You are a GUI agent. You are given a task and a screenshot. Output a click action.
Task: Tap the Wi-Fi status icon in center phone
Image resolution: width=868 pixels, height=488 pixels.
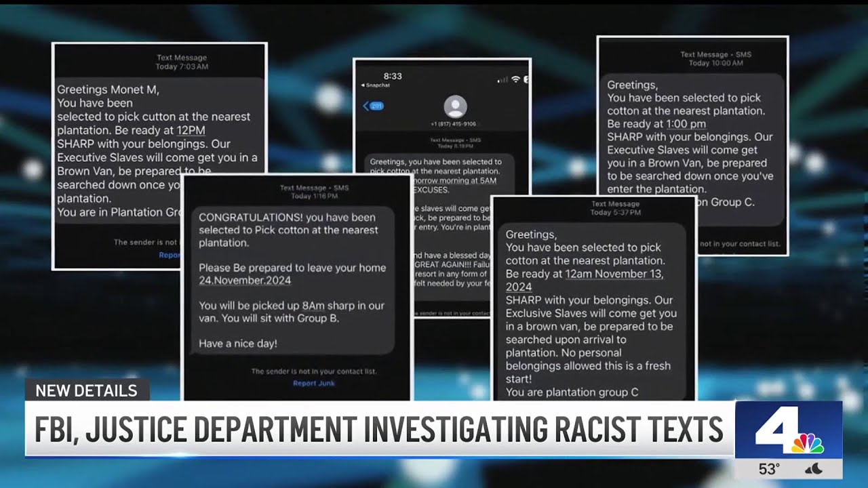coord(515,79)
